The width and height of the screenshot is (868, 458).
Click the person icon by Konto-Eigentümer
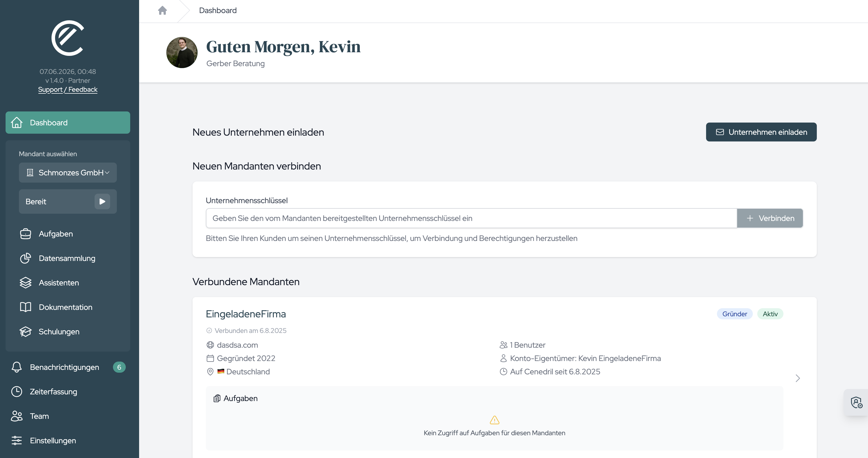pyautogui.click(x=504, y=359)
